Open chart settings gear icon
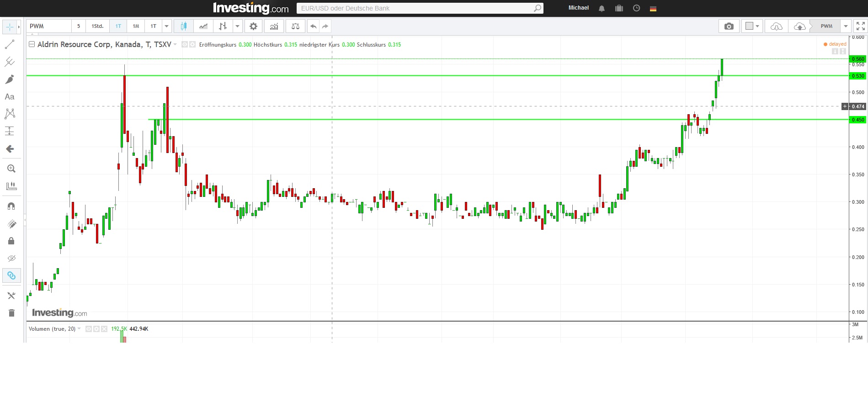 [x=253, y=26]
